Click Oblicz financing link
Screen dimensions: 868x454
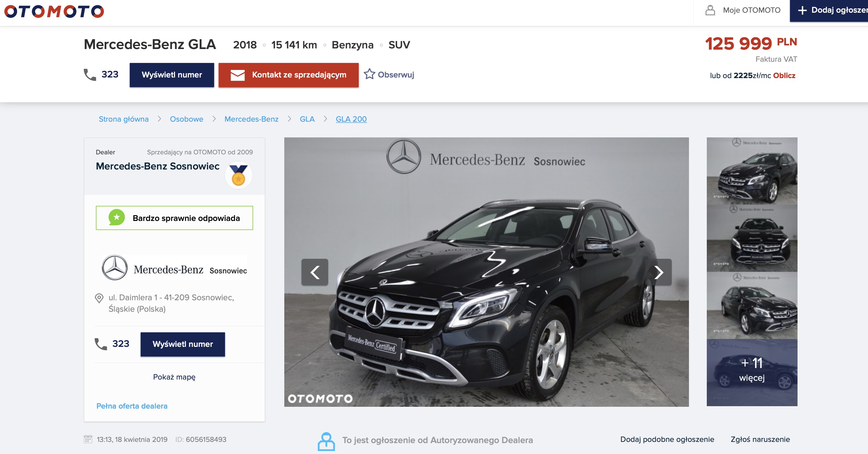pyautogui.click(x=784, y=76)
